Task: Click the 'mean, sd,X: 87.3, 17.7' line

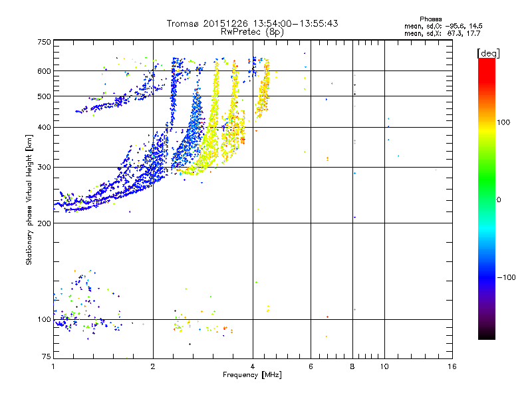Action: [442, 33]
